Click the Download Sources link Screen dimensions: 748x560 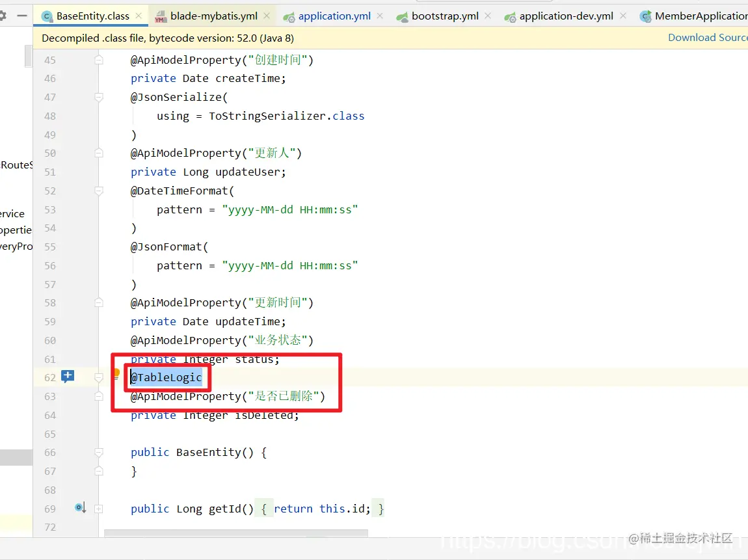click(x=708, y=38)
